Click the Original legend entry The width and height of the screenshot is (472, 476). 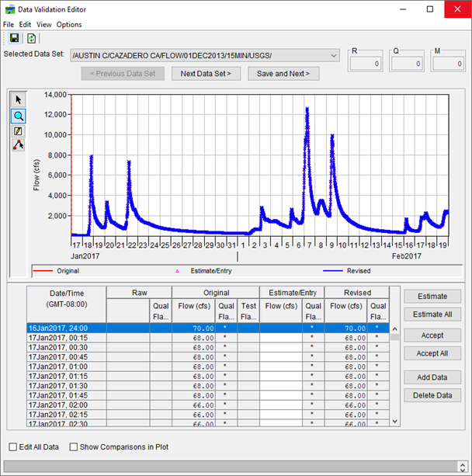tap(56, 271)
